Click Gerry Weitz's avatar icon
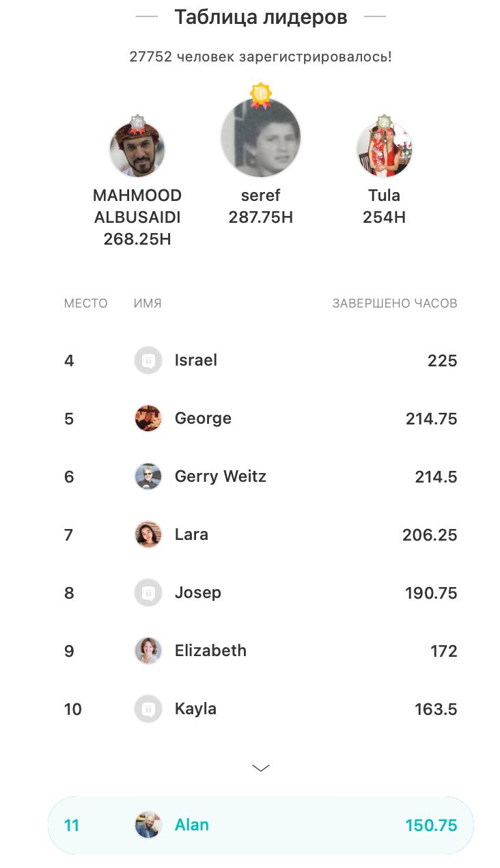 click(x=148, y=476)
